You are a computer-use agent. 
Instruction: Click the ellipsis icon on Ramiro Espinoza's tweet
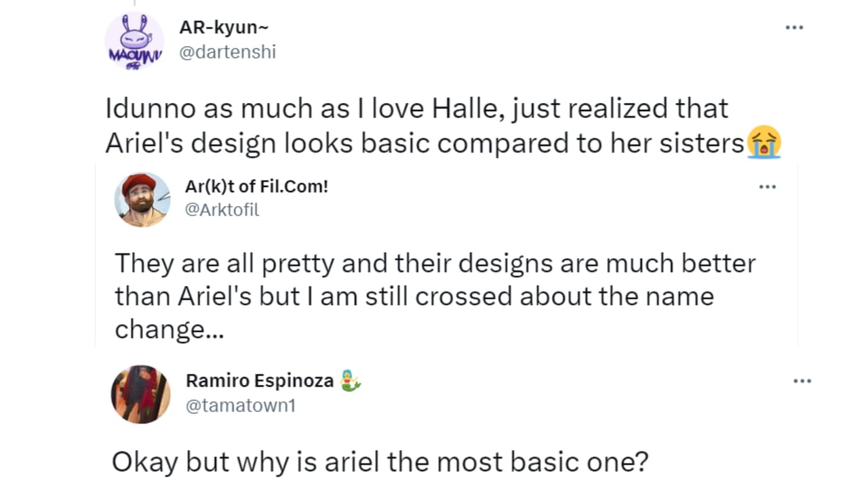coord(802,381)
